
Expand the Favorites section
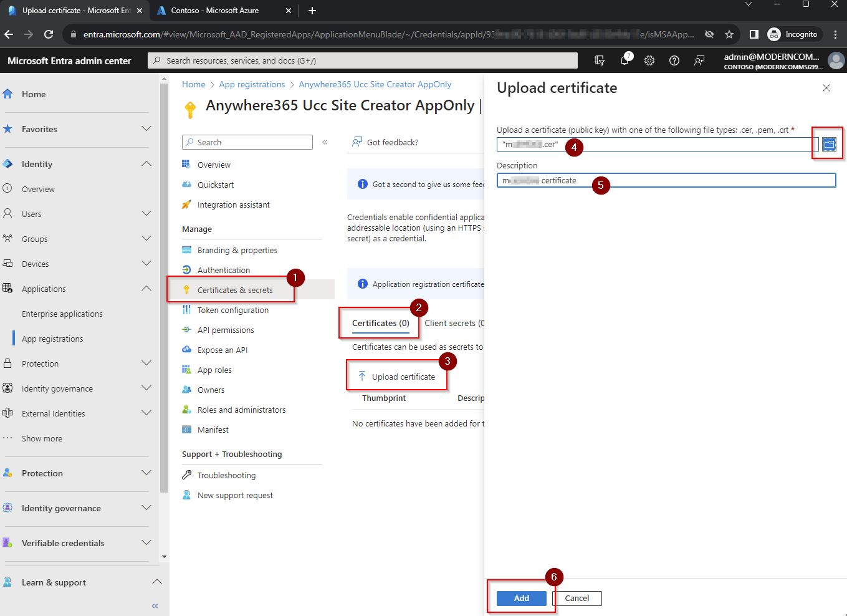pos(146,129)
